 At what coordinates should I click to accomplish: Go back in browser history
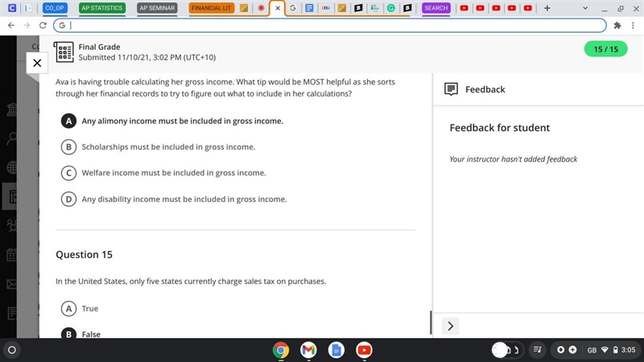(11, 26)
